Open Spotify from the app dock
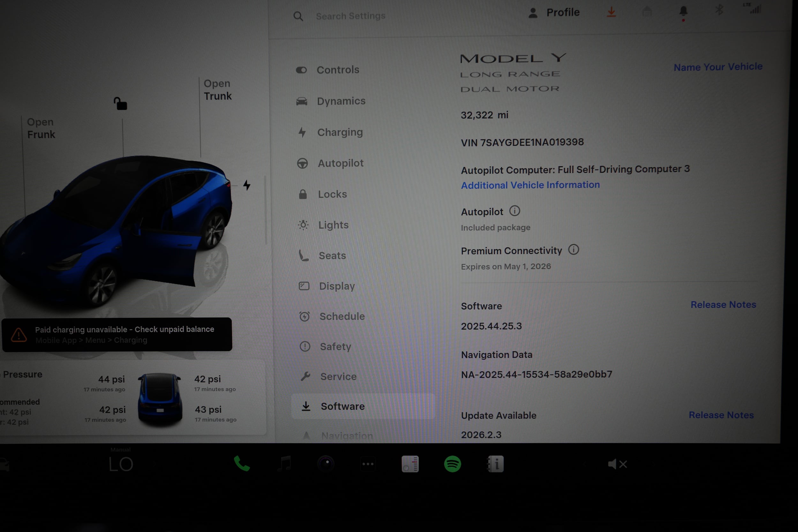Image resolution: width=798 pixels, height=532 pixels. [x=453, y=464]
